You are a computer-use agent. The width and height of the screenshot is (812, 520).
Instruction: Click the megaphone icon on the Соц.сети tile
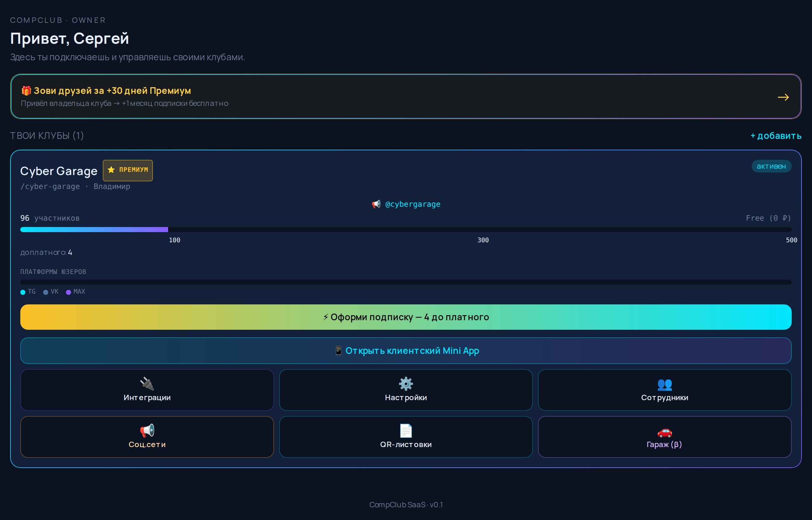(x=147, y=431)
